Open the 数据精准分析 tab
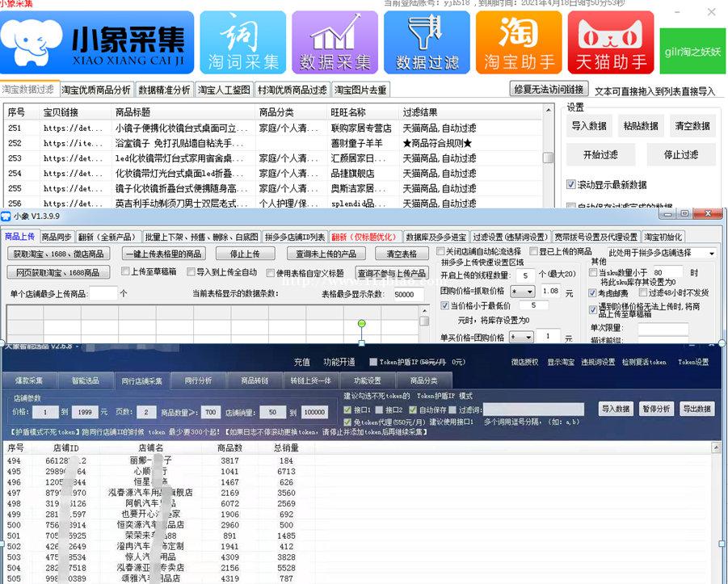The image size is (728, 584). (x=164, y=90)
